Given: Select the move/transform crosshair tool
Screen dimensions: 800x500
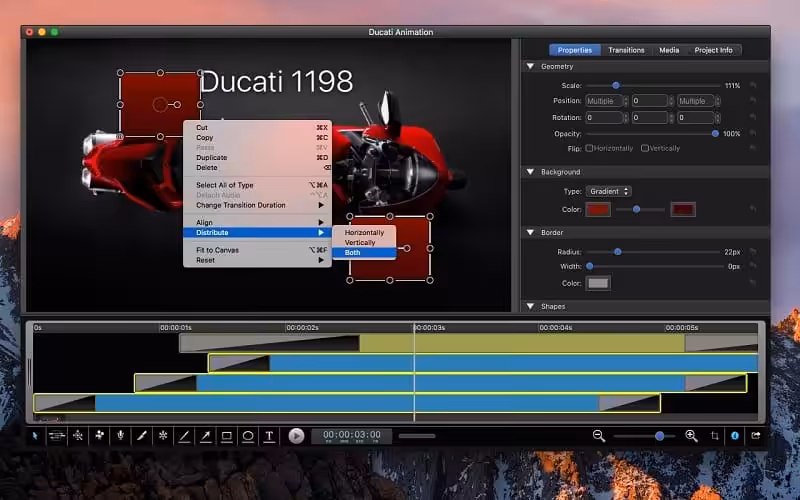Looking at the screenshot, I should pos(78,436).
